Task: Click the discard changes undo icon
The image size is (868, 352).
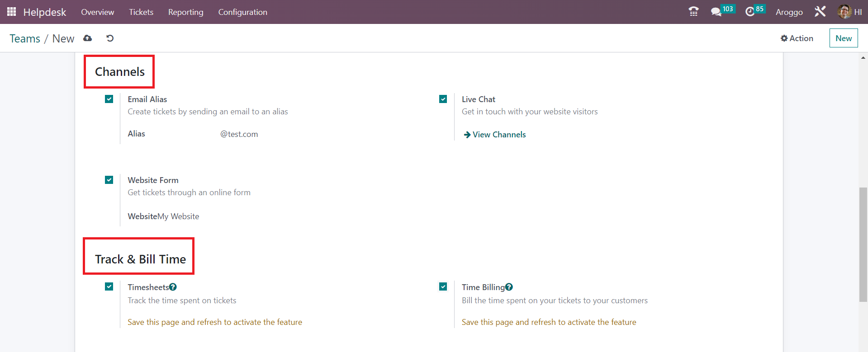Action: click(x=110, y=38)
